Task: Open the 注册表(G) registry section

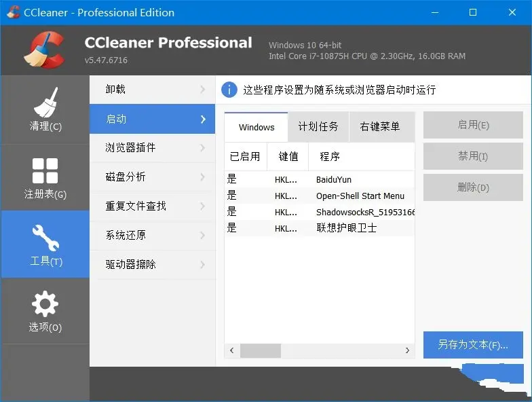Action: (45, 178)
